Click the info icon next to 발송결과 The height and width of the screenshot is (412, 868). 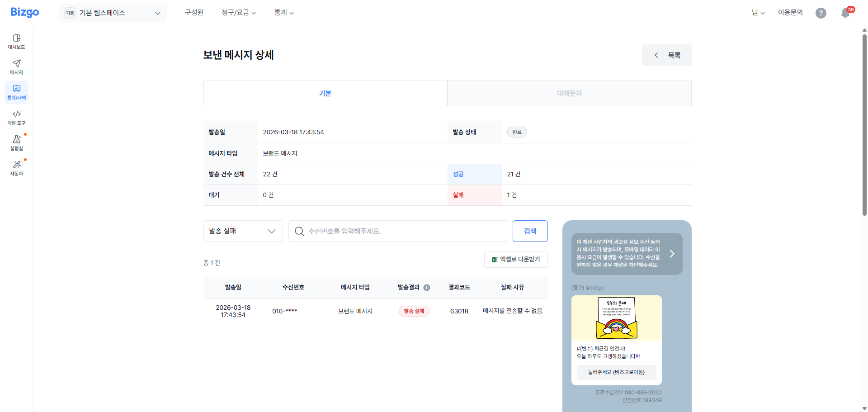[x=427, y=287]
